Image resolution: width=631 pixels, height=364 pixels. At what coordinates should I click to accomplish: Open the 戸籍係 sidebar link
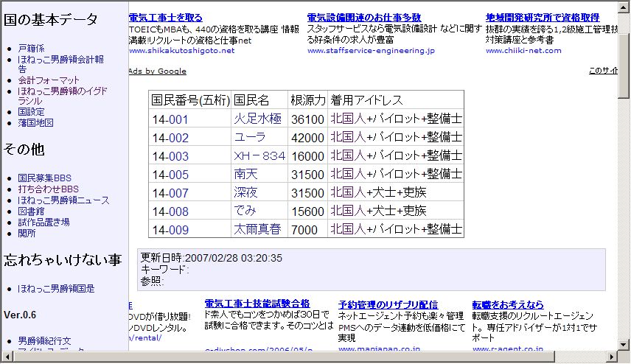pyautogui.click(x=30, y=48)
